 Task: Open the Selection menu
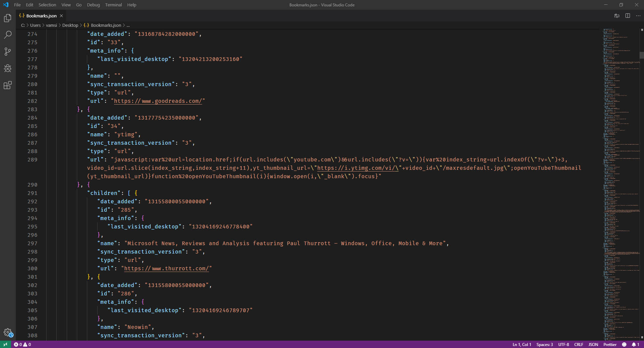coord(47,5)
